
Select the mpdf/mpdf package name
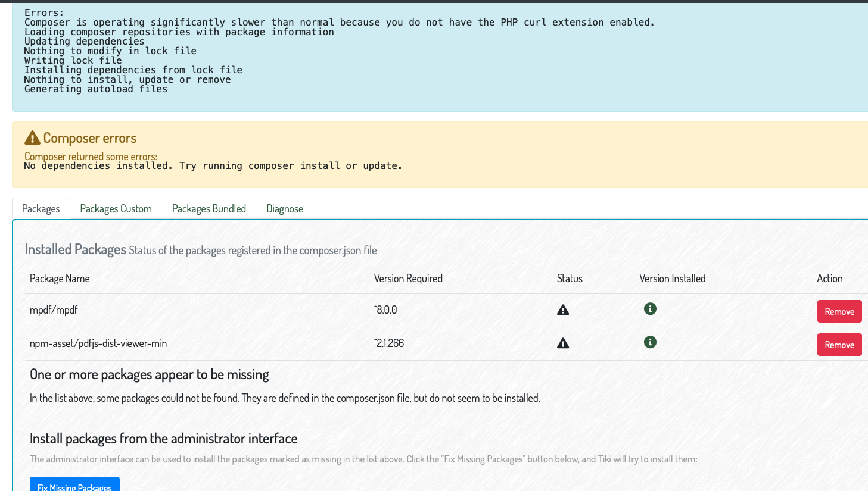click(x=54, y=310)
